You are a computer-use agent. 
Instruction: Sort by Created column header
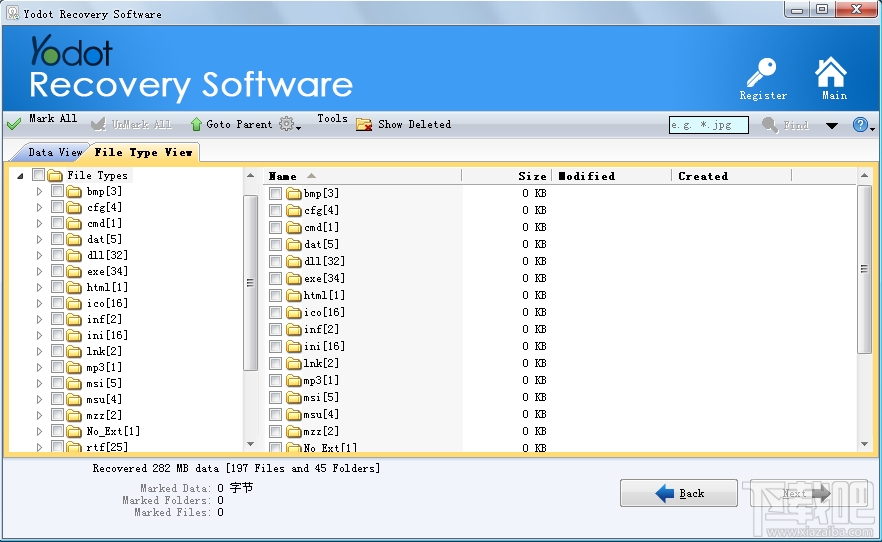732,176
